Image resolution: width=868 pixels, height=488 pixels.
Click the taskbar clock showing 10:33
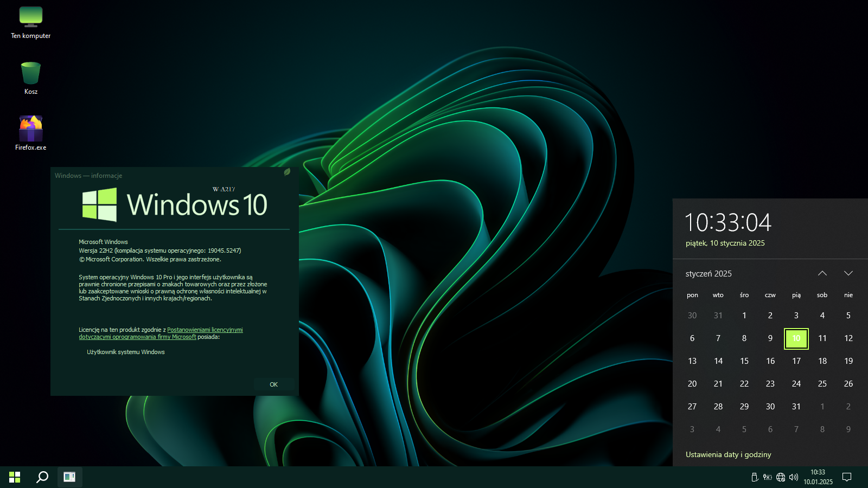click(x=818, y=477)
